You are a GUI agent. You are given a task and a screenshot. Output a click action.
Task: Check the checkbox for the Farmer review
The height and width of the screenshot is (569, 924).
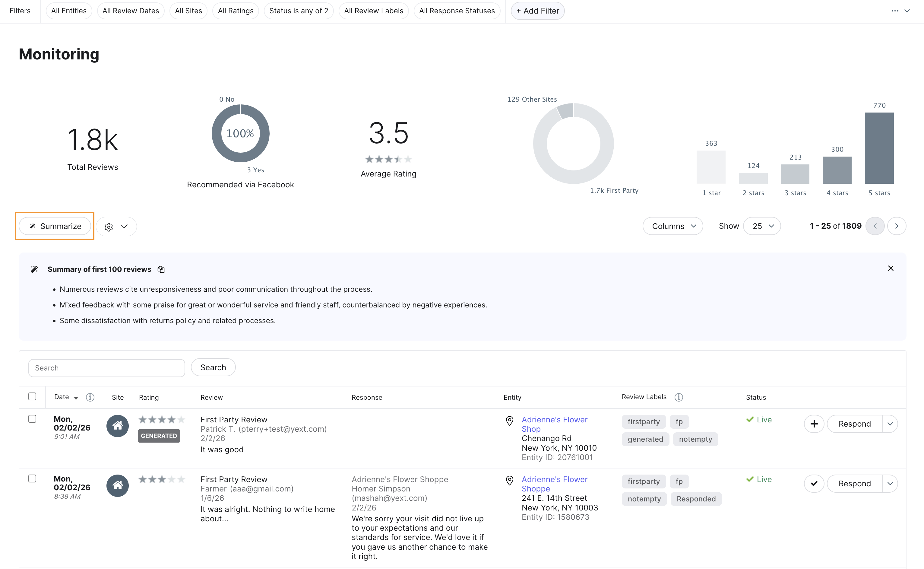coord(32,478)
